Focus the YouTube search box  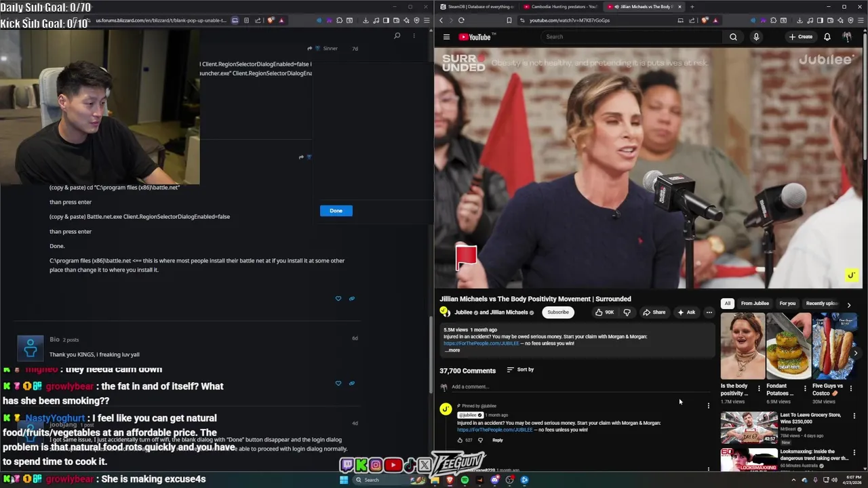click(x=633, y=37)
